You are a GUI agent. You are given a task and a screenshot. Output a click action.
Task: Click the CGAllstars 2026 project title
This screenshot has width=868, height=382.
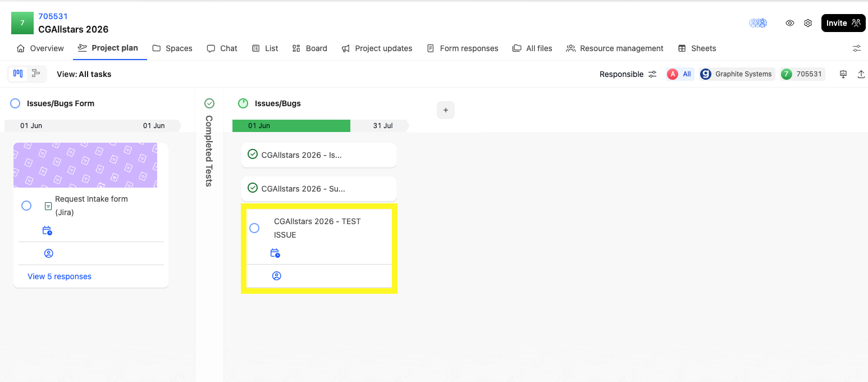point(74,29)
